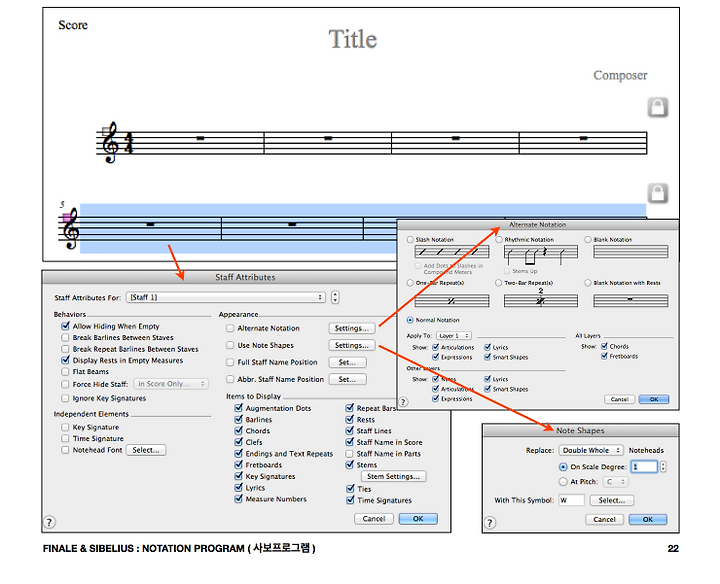
Task: Click the With This Symbol text field
Action: (x=571, y=500)
